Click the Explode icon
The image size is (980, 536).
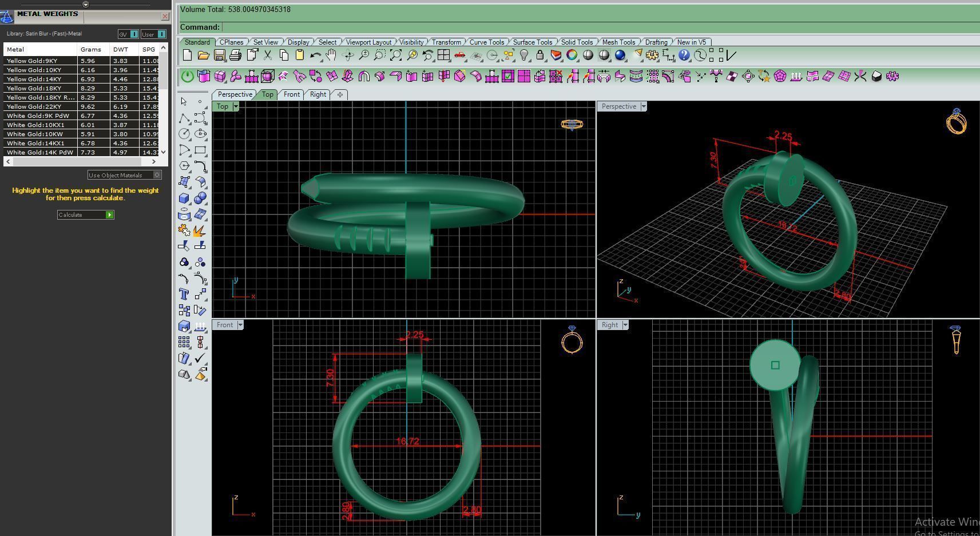click(x=200, y=230)
